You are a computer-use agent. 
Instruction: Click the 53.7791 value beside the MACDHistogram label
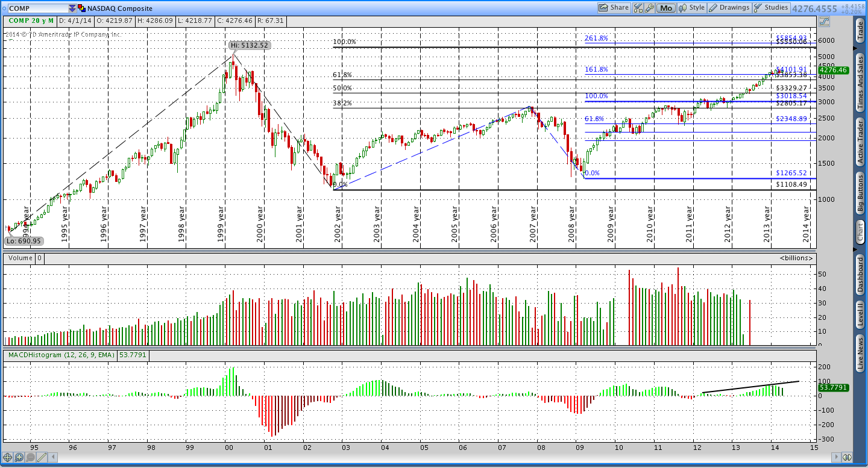pos(134,355)
